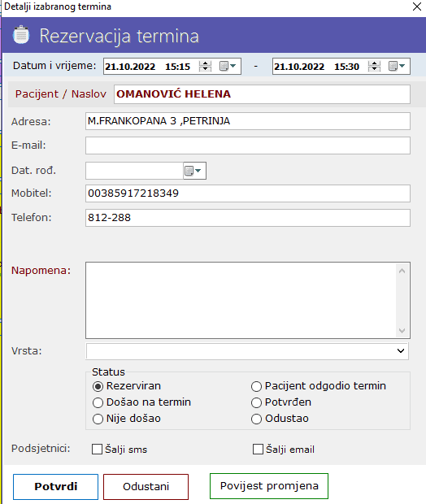
Task: Increase start time with the spinner arrow
Action: (205, 63)
